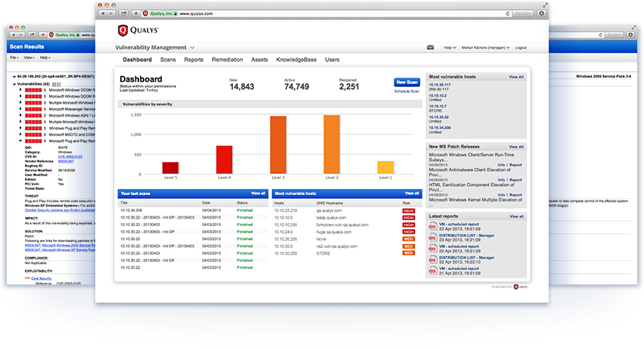Open the KnowledgeBase tab

click(x=296, y=60)
